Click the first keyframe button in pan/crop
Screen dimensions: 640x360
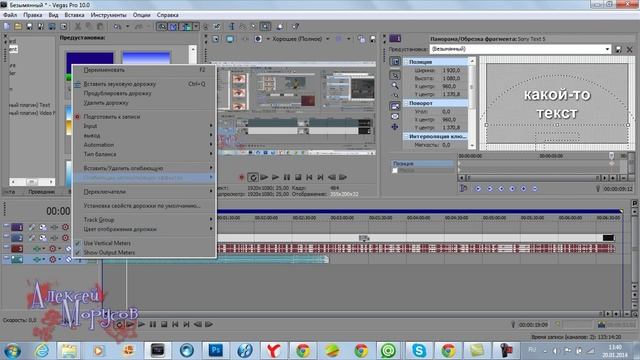pyautogui.click(x=478, y=189)
